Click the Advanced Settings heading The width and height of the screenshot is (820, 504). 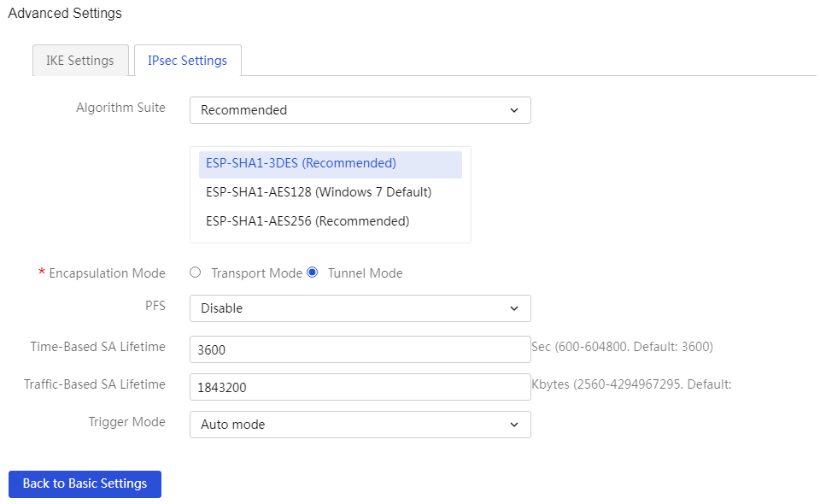(65, 14)
